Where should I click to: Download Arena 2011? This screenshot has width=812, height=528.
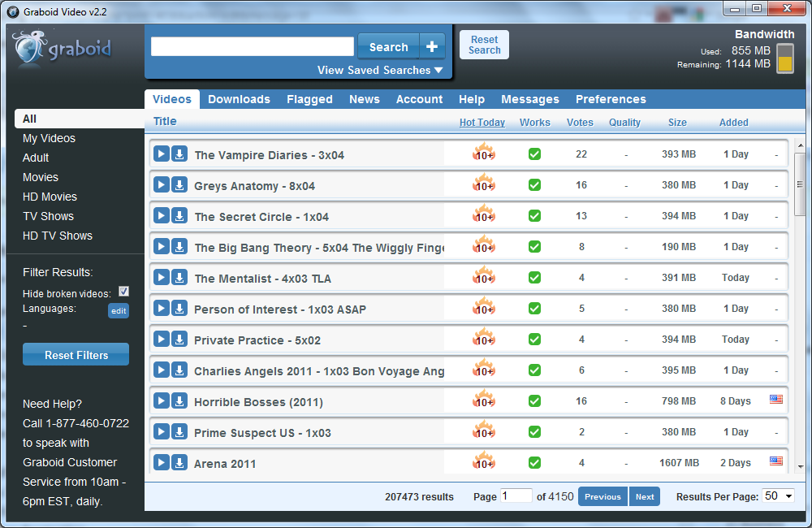point(179,463)
